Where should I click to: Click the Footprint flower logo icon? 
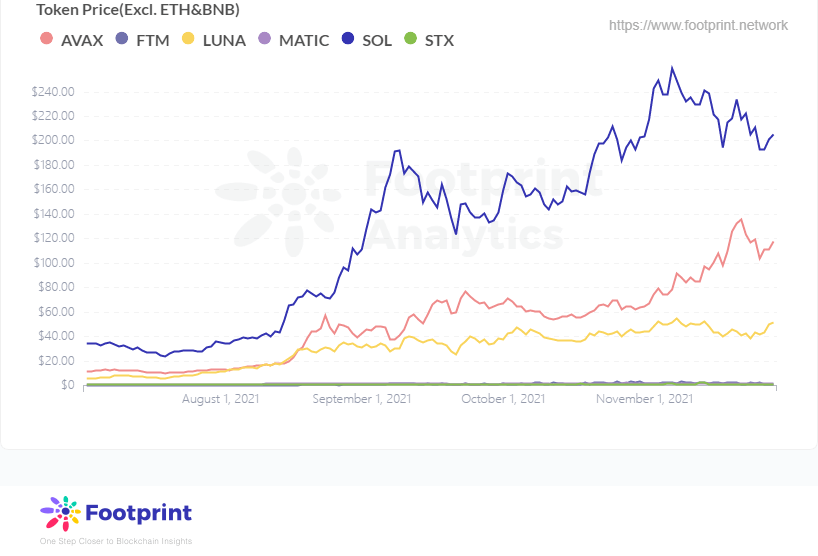[x=62, y=513]
